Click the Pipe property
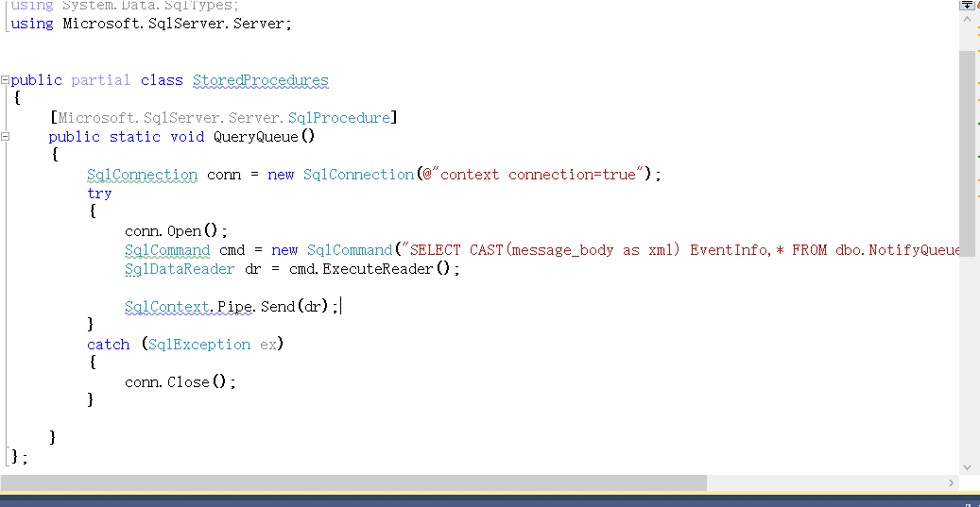This screenshot has height=507, width=980. (235, 307)
